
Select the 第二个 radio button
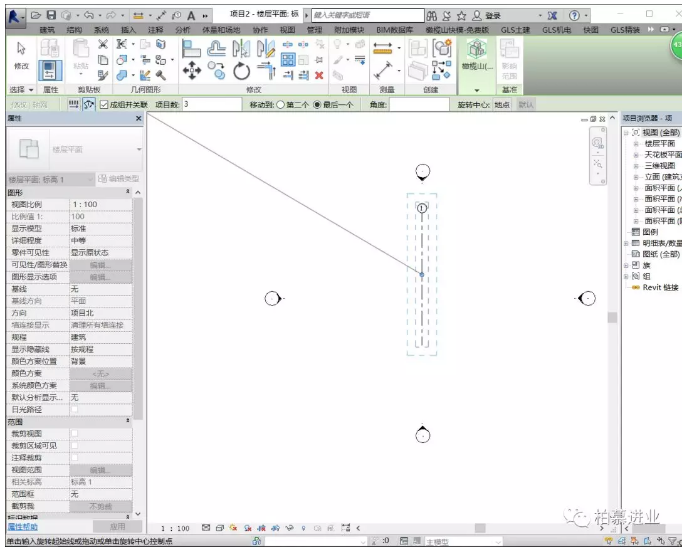point(280,105)
